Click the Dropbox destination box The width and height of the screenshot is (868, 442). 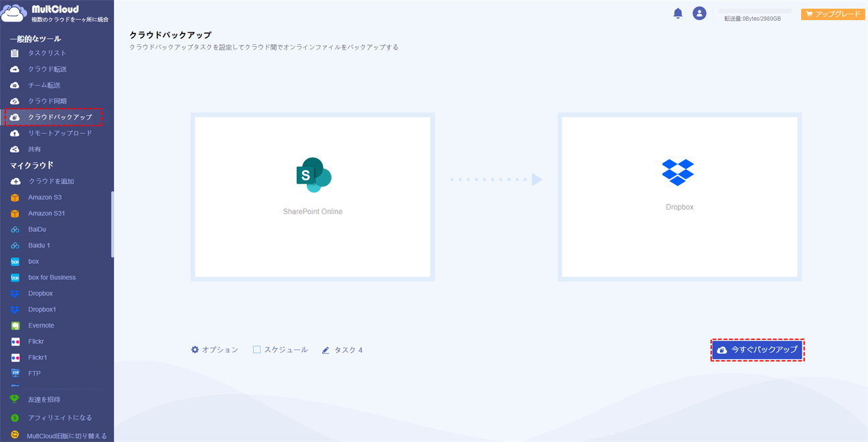[679, 197]
